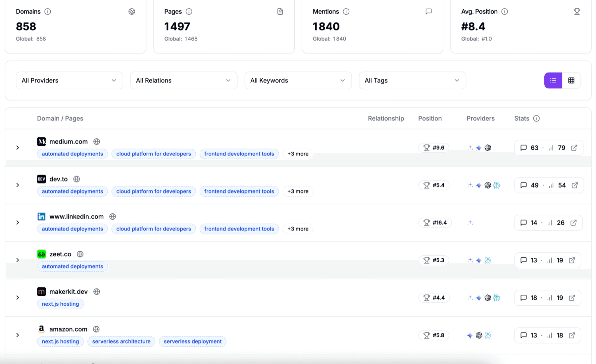Click the dev.to favicon
Viewport: 596px width, 364px height.
tap(41, 179)
